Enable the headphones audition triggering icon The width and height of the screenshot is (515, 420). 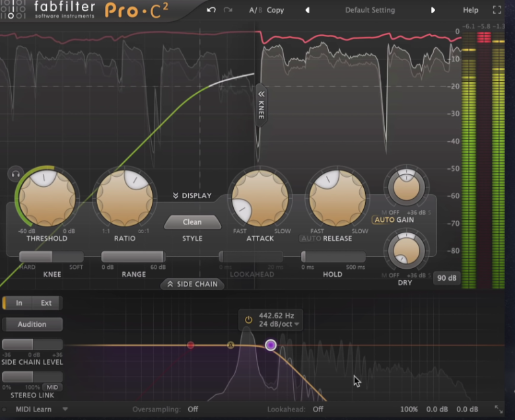tap(15, 174)
